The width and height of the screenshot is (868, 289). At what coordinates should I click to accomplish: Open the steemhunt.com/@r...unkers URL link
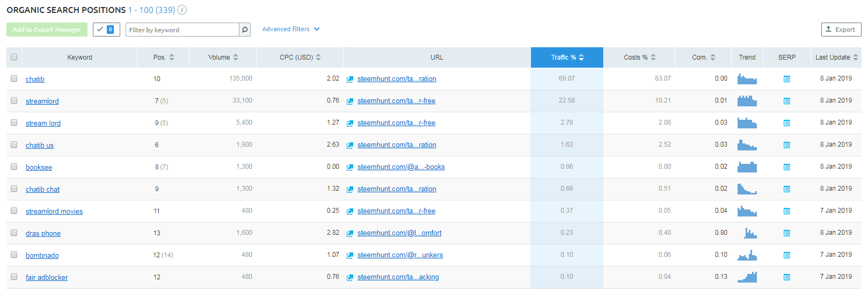pyautogui.click(x=400, y=255)
